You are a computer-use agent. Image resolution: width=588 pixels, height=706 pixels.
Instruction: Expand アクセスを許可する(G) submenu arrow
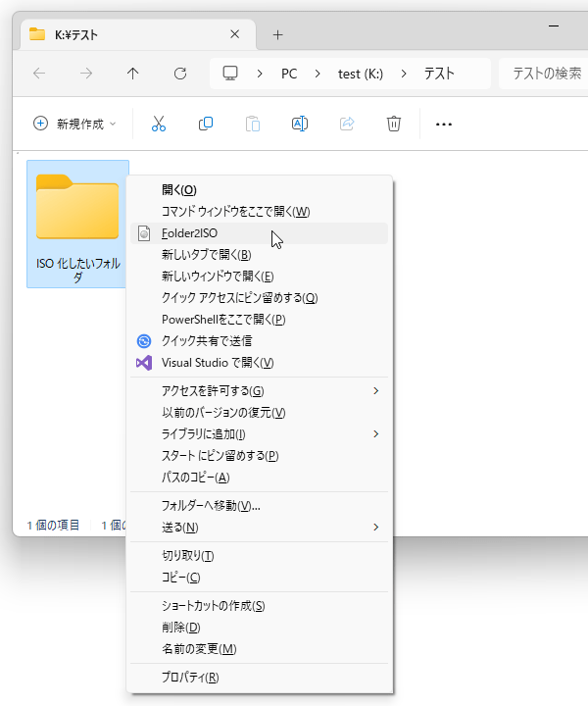click(375, 391)
